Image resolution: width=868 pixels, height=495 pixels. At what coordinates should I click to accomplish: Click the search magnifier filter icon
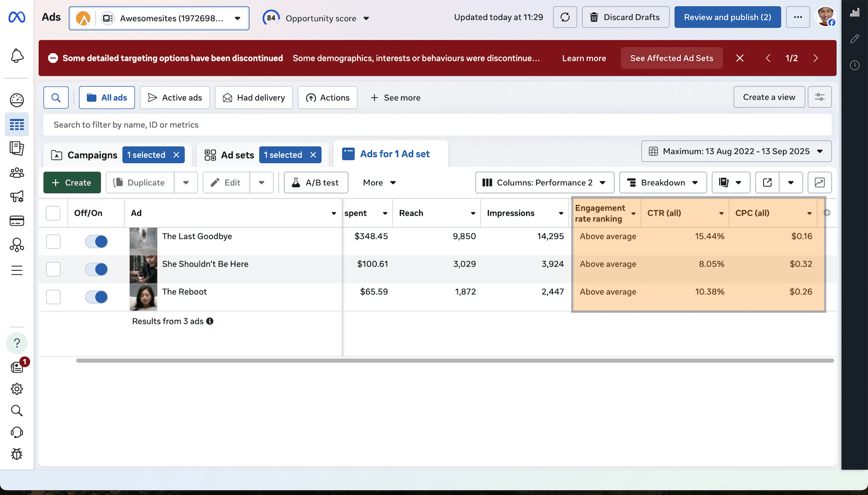tap(56, 98)
